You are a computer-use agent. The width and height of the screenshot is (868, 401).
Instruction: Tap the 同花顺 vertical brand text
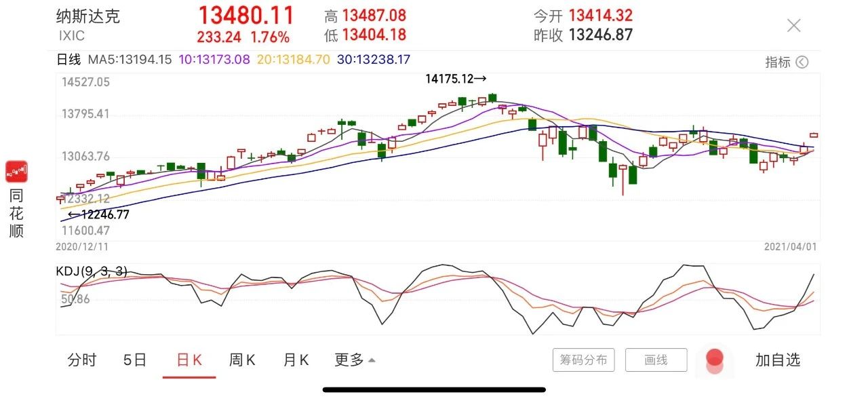(16, 213)
